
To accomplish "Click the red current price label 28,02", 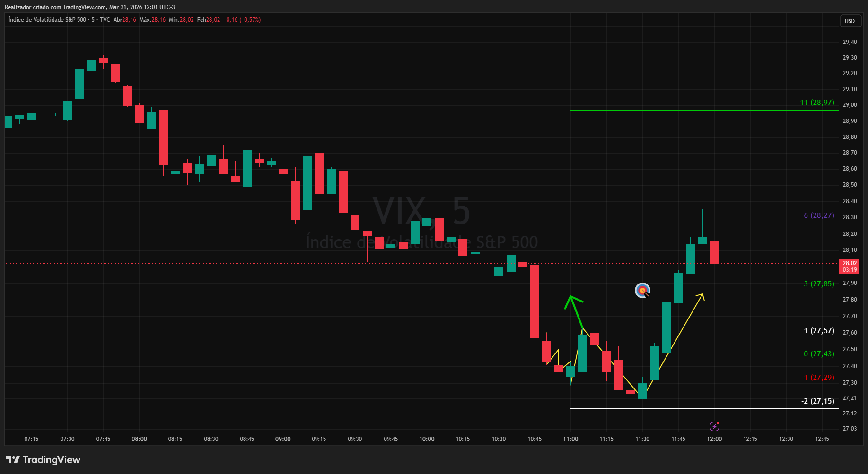I will tap(850, 266).
